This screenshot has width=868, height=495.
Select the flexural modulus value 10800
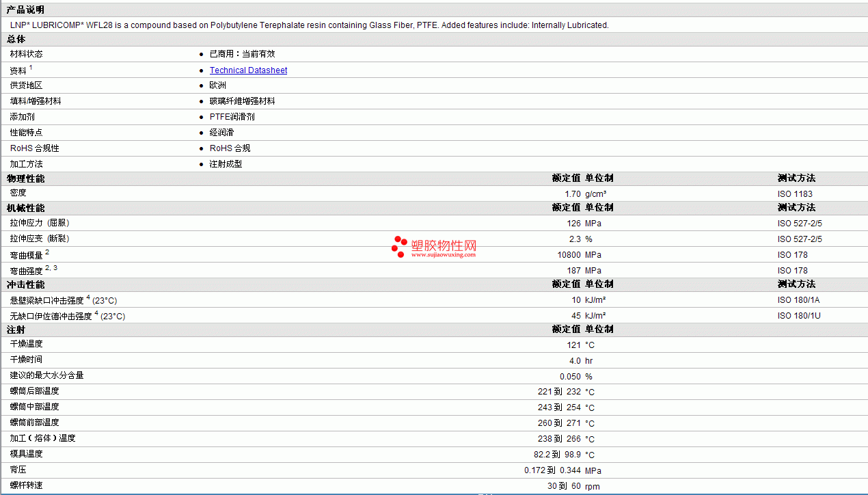click(x=570, y=255)
